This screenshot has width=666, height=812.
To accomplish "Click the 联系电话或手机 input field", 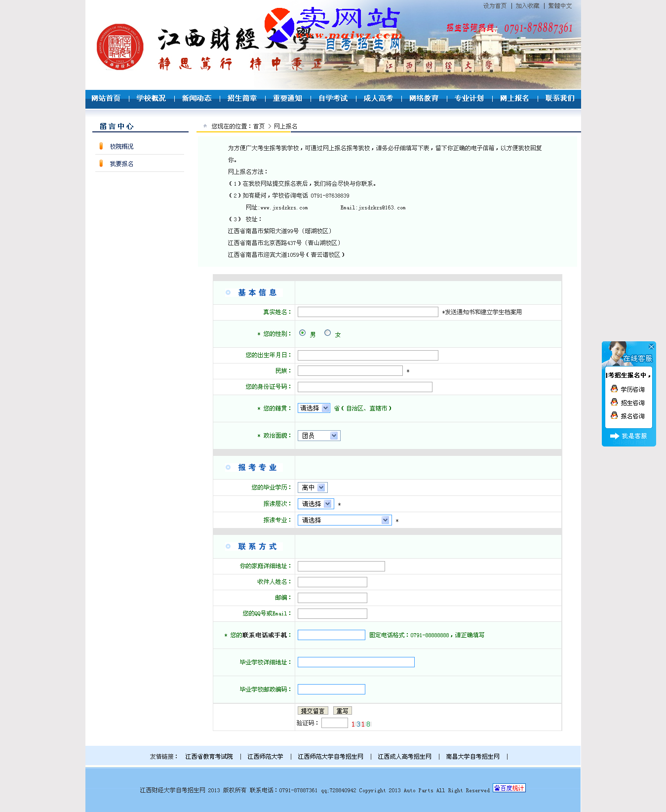I will tap(331, 635).
